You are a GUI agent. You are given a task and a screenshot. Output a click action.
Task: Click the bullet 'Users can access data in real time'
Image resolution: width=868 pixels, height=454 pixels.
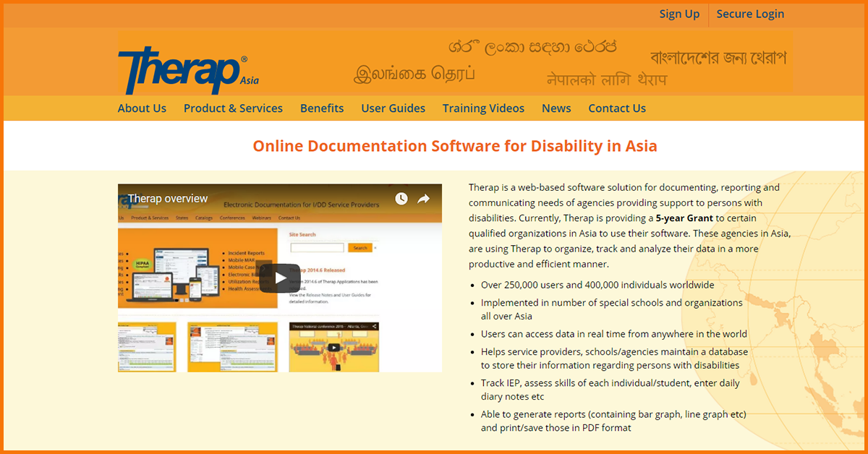[x=614, y=334]
